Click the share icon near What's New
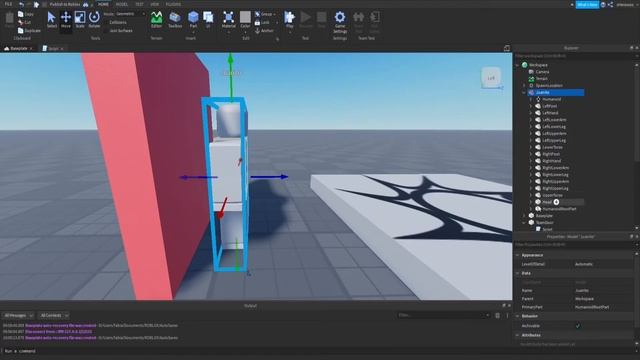Viewport: 640px width, 360px height. tap(610, 4)
